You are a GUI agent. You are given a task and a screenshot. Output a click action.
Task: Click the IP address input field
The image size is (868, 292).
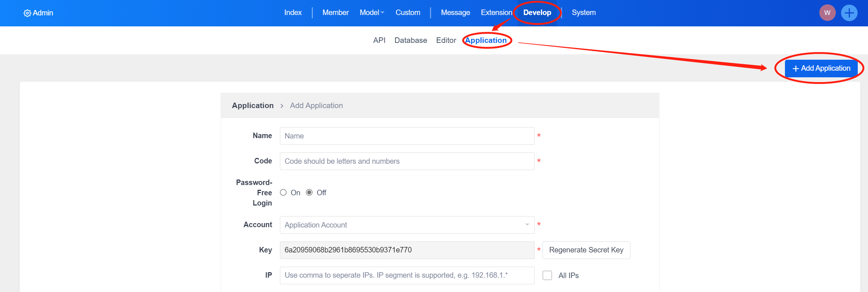407,276
